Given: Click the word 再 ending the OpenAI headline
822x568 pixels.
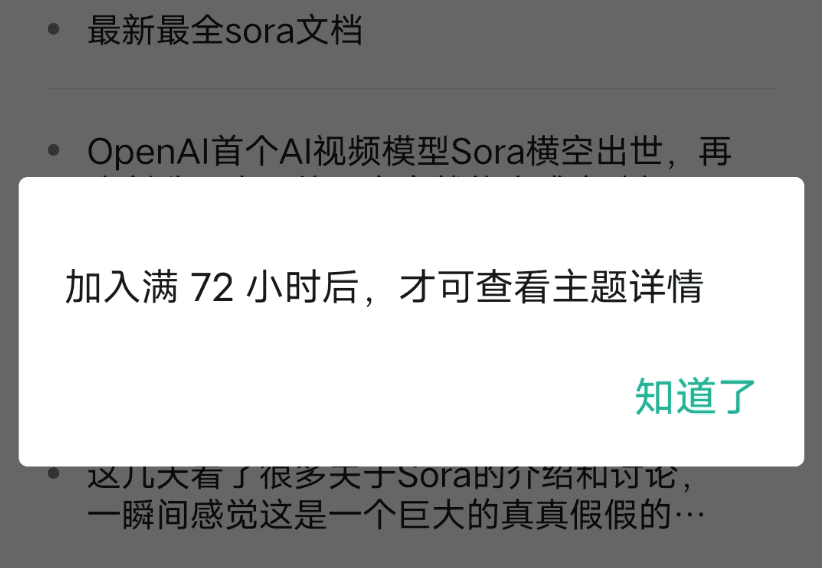Looking at the screenshot, I should (x=715, y=152).
